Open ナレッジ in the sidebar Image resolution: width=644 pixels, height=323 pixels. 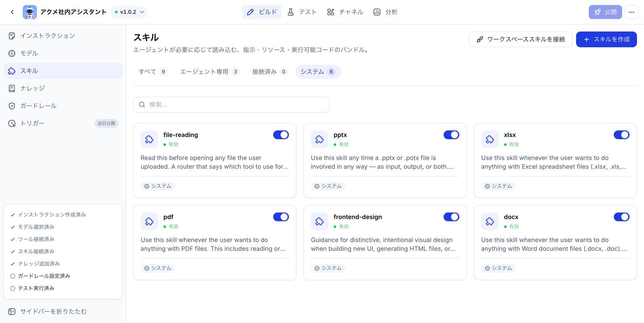pyautogui.click(x=63, y=88)
